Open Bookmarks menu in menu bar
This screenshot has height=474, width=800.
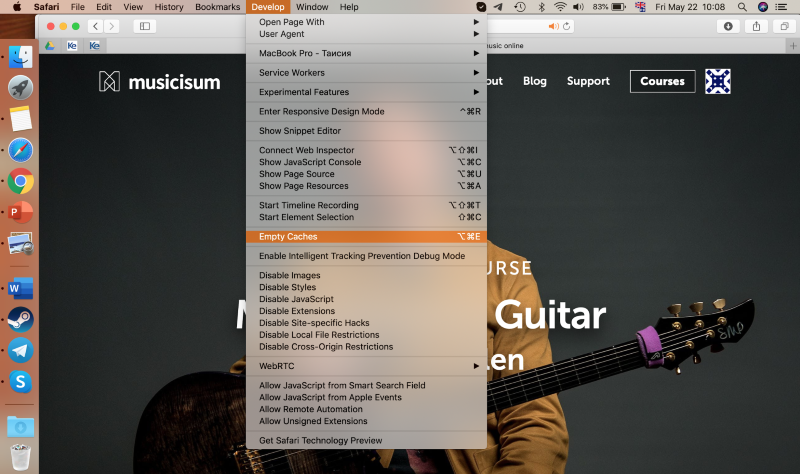pos(217,7)
